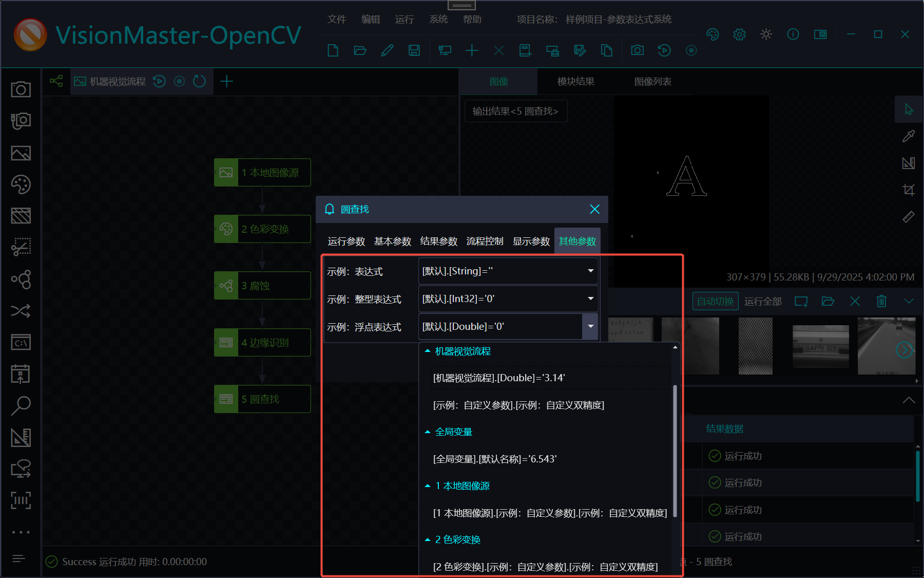Click the new file icon in toolbar
Screen dimensions: 924x578
coord(333,50)
